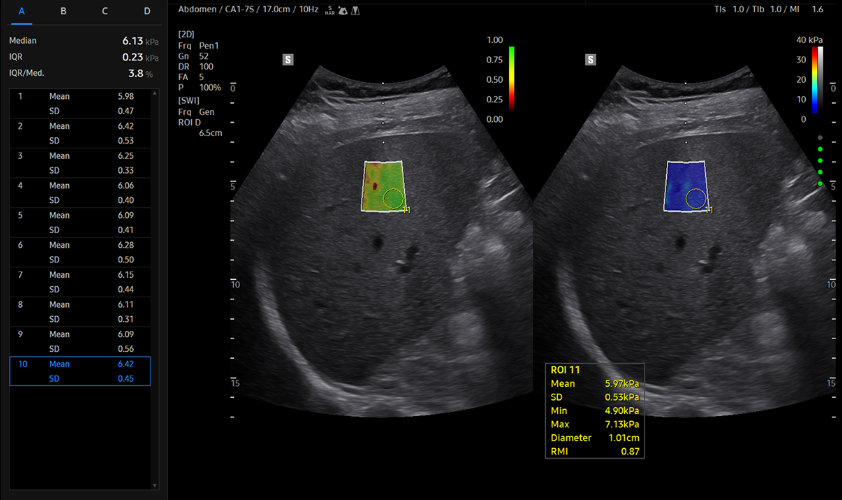The image size is (842, 500).
Task: Click the yellow circular ROI on the green reliability map
Action: coord(392,199)
